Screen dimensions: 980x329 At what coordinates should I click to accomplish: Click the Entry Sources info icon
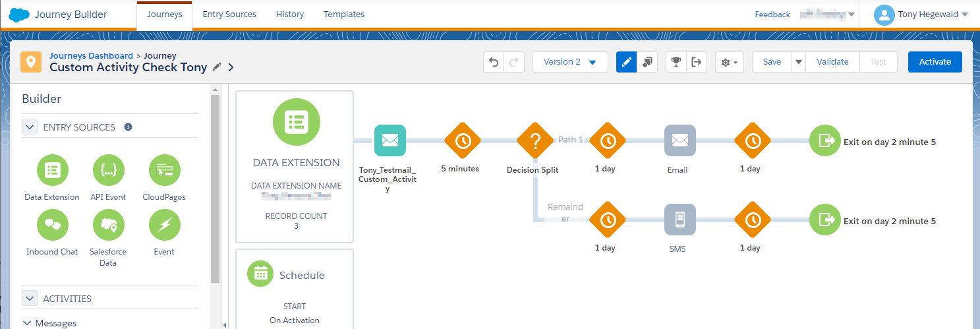pos(128,127)
